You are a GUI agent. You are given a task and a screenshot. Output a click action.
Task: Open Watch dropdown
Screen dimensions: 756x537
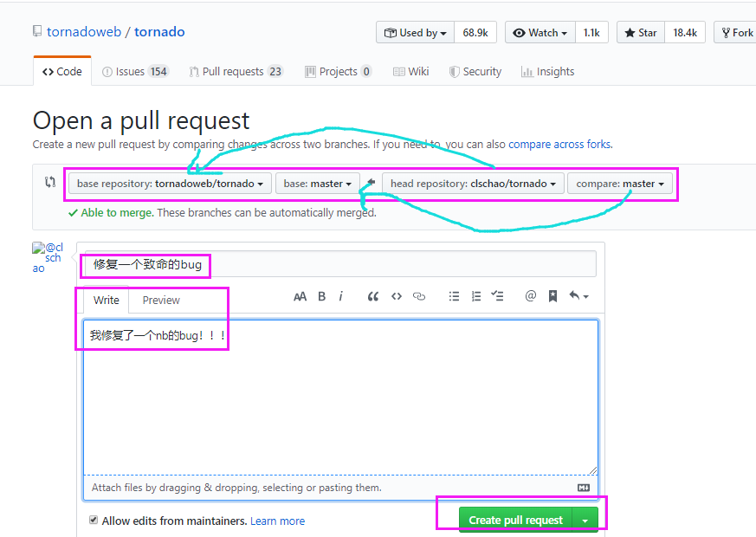(540, 33)
